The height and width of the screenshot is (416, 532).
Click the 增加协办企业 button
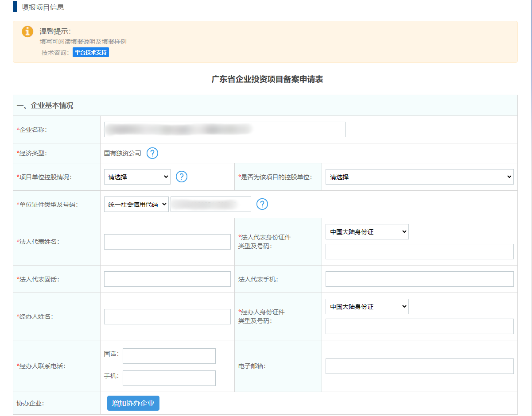click(133, 403)
